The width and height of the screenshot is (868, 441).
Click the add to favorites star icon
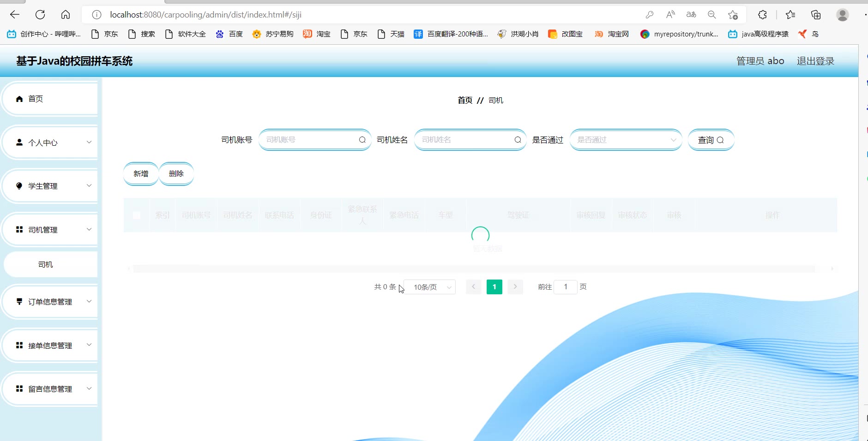733,15
